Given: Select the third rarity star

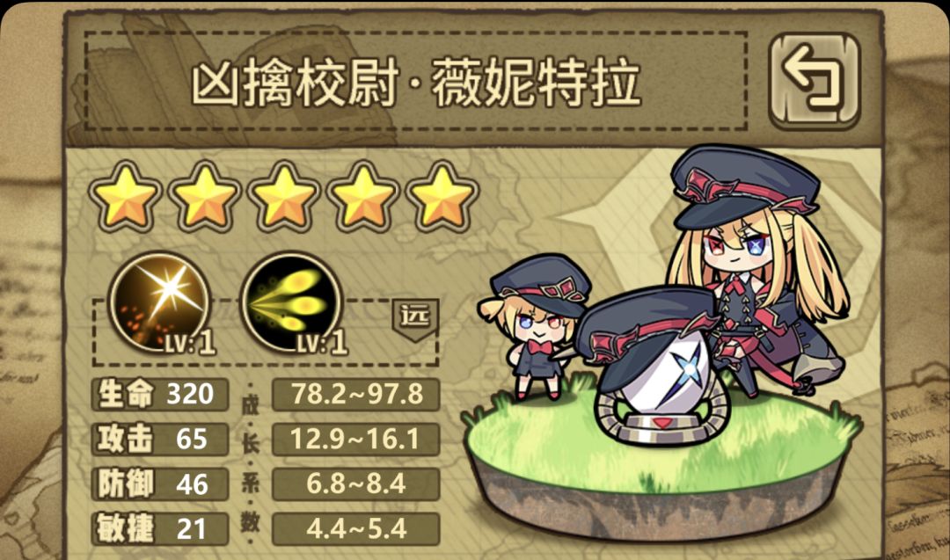Looking at the screenshot, I should click(283, 196).
